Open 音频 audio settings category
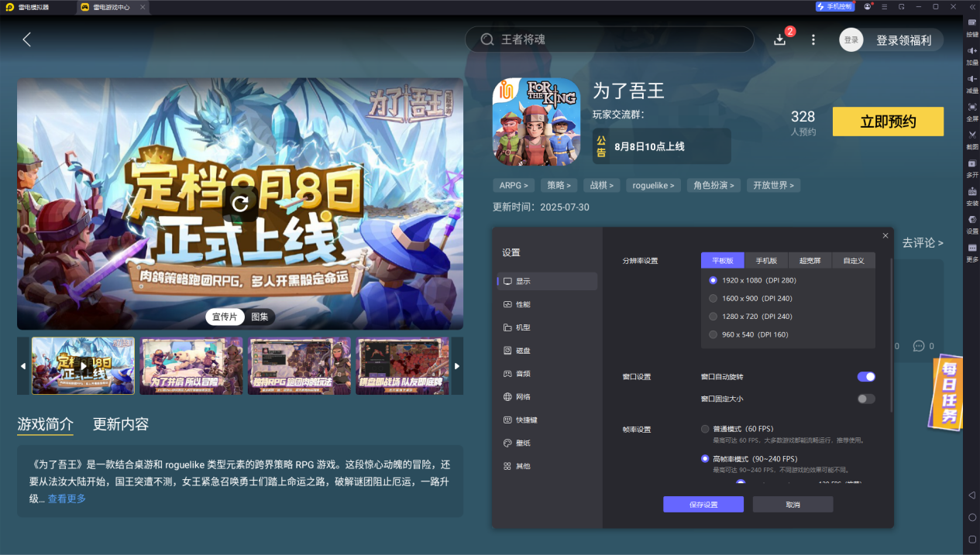Image resolution: width=980 pixels, height=555 pixels. (548, 374)
